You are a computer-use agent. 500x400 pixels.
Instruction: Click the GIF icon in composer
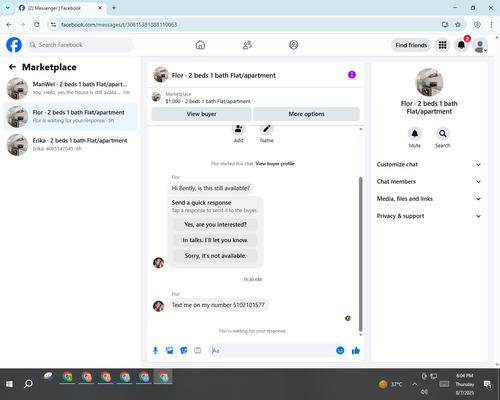click(198, 350)
